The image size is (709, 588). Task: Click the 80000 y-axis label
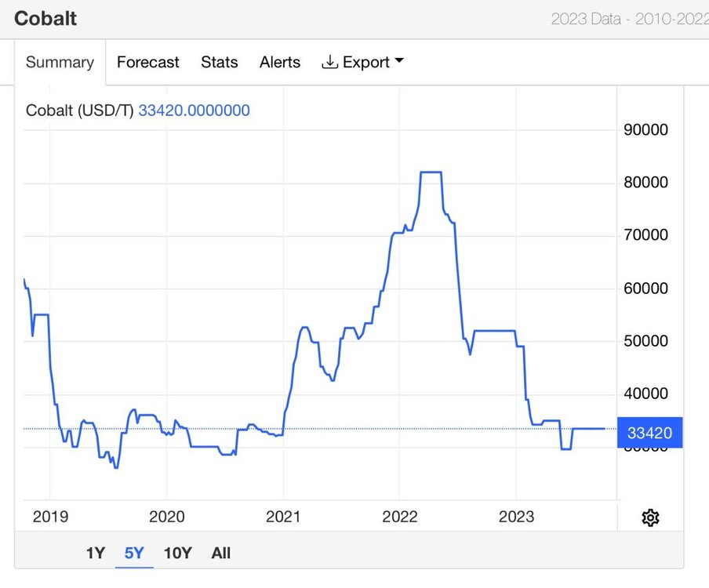click(x=645, y=182)
